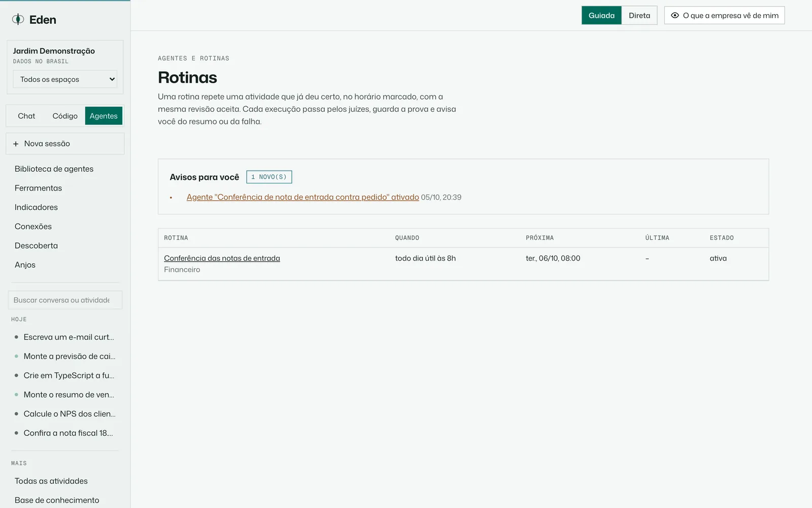Select the Chat tab

(26, 116)
